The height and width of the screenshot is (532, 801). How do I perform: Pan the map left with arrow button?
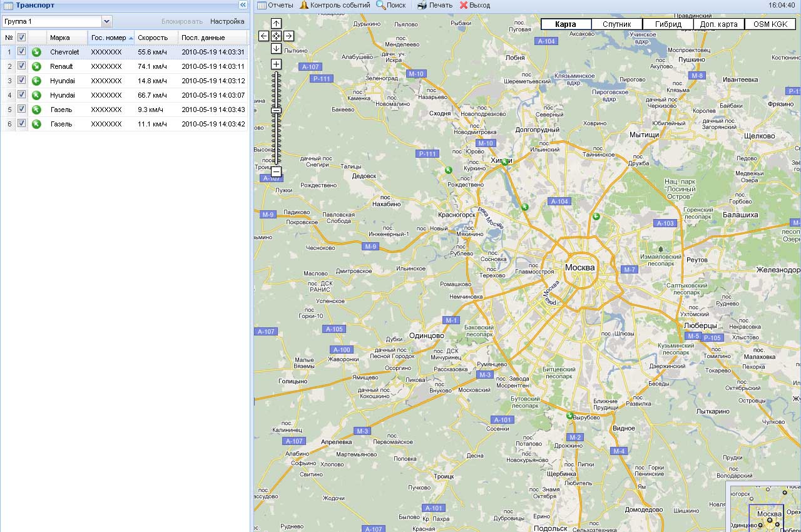click(x=264, y=36)
